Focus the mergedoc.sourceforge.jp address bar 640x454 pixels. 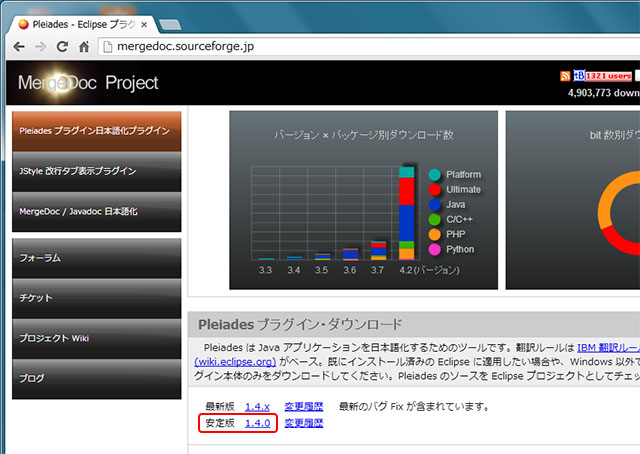tap(367, 47)
